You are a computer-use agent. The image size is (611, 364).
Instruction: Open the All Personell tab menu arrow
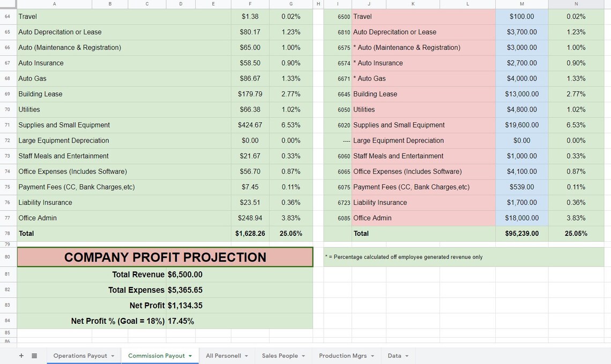245,355
